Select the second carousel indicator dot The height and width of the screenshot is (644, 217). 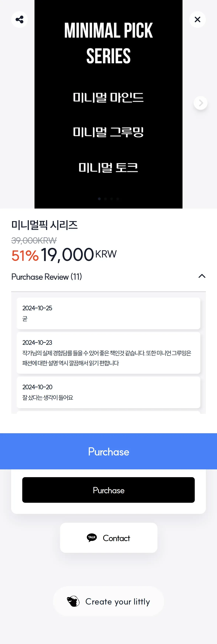coord(106,199)
